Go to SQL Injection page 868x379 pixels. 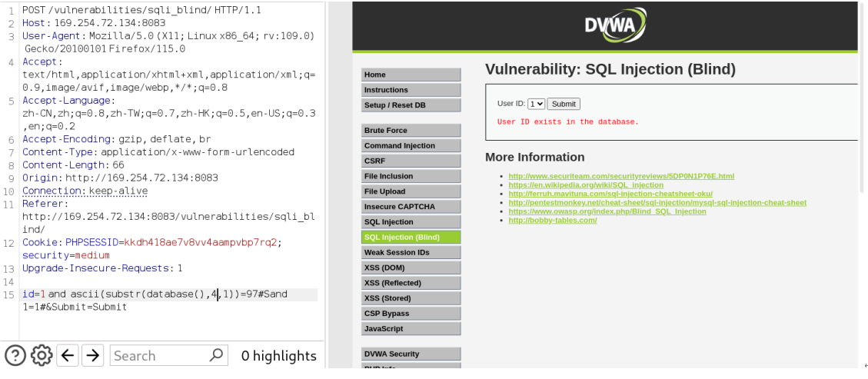pos(411,222)
